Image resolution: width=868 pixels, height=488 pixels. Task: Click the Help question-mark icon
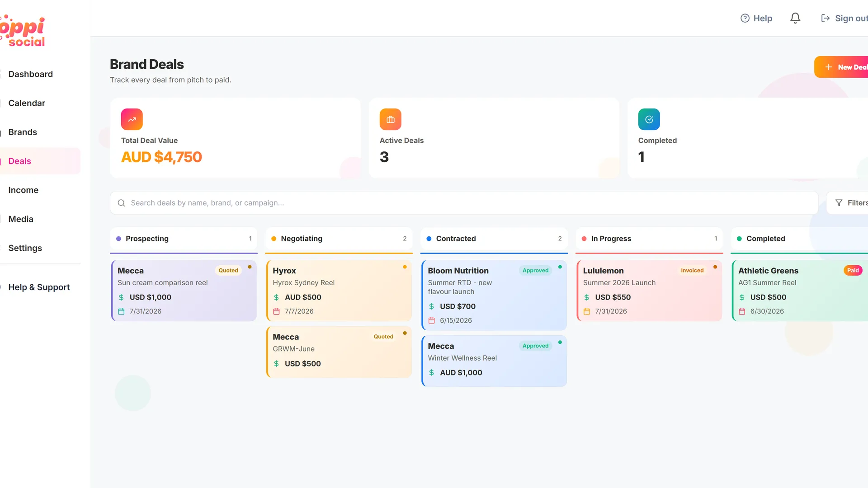(x=745, y=18)
